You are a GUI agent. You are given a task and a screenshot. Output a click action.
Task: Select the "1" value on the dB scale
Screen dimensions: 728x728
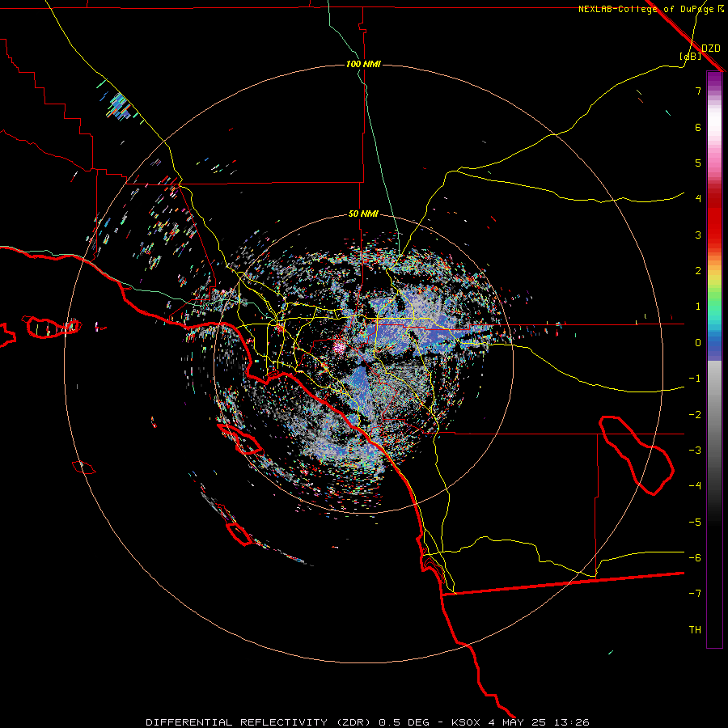(698, 307)
